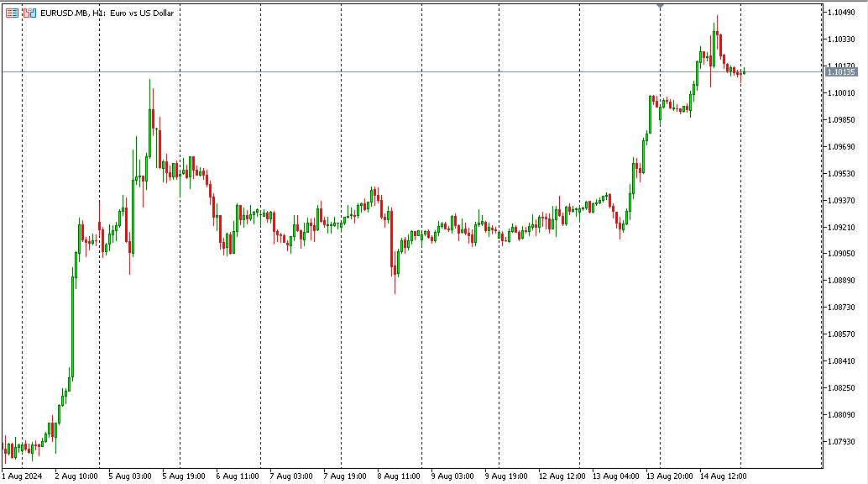Click the 1 Aug 2024 date label
Viewport: 868px width, 484px height.
click(22, 476)
